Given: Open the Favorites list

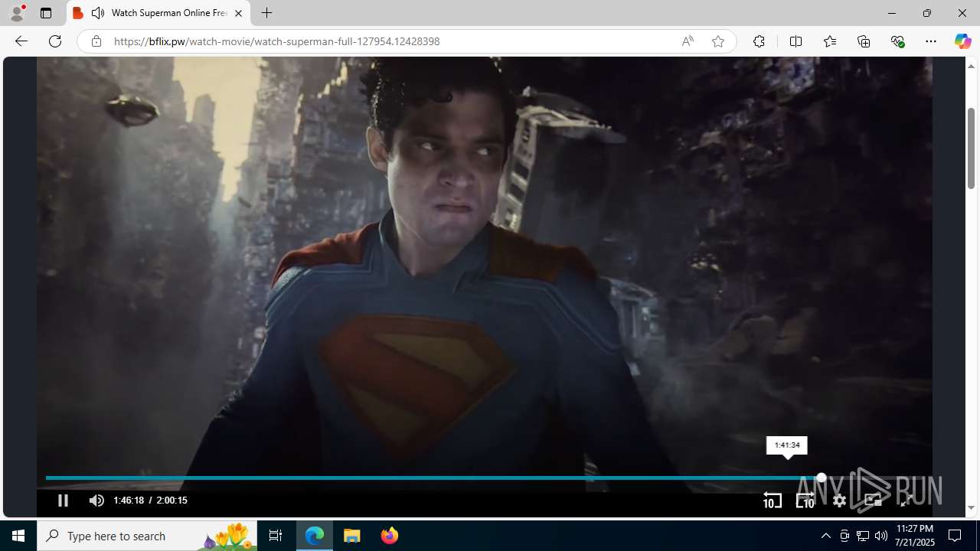Looking at the screenshot, I should pos(829,41).
